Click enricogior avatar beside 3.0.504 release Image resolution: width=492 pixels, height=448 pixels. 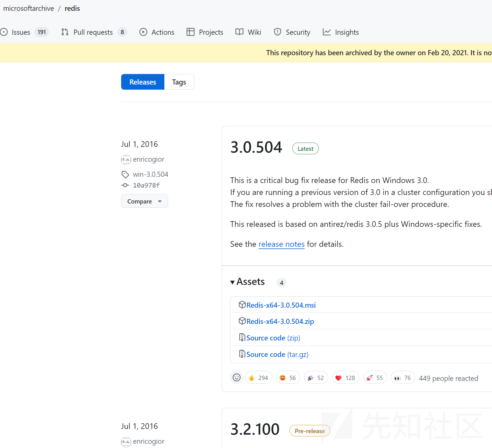pos(126,159)
